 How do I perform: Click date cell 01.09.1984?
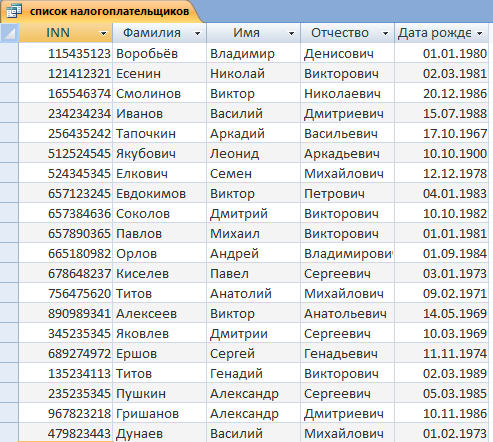(x=442, y=253)
